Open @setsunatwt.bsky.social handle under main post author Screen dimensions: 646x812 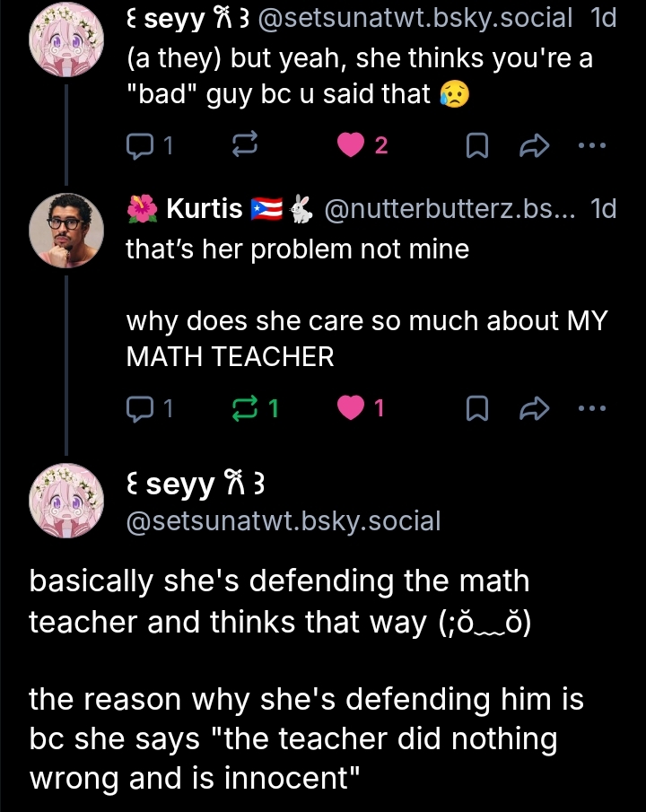pyautogui.click(x=284, y=520)
